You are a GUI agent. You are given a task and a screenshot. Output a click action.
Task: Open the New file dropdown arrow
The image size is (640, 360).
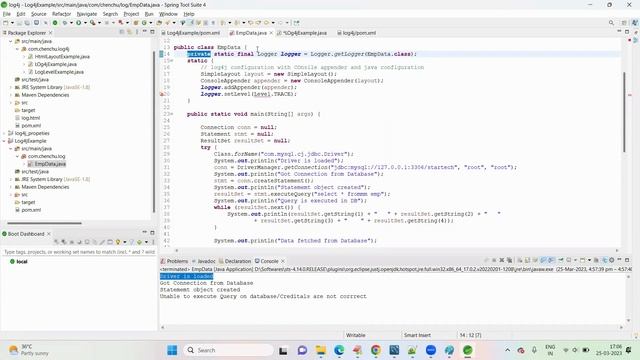[x=12, y=23]
